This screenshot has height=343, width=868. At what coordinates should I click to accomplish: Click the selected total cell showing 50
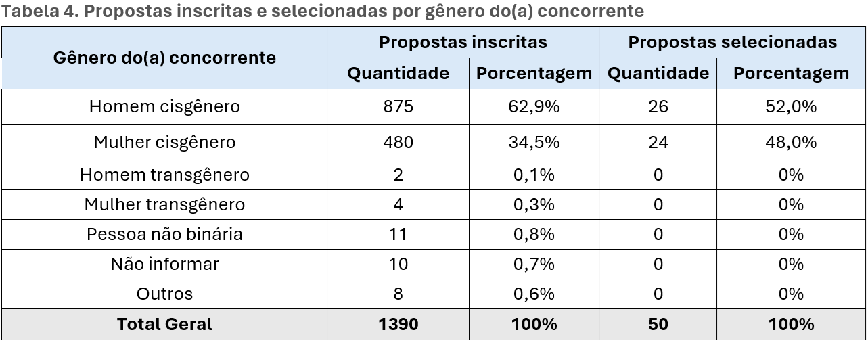coord(658,324)
